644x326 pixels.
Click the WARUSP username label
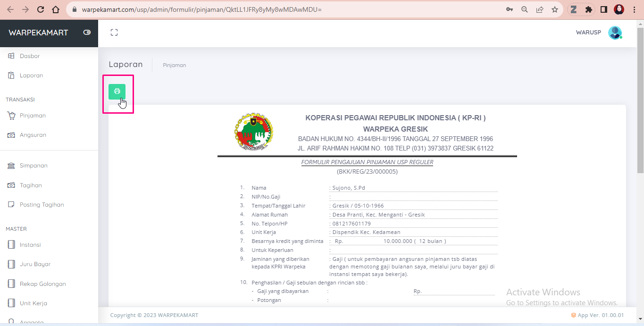(588, 33)
